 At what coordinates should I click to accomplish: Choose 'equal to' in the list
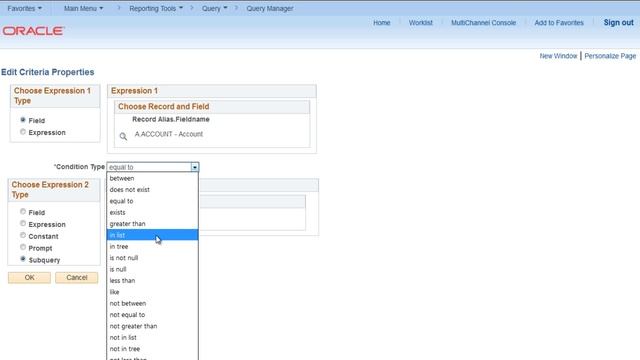point(153,201)
